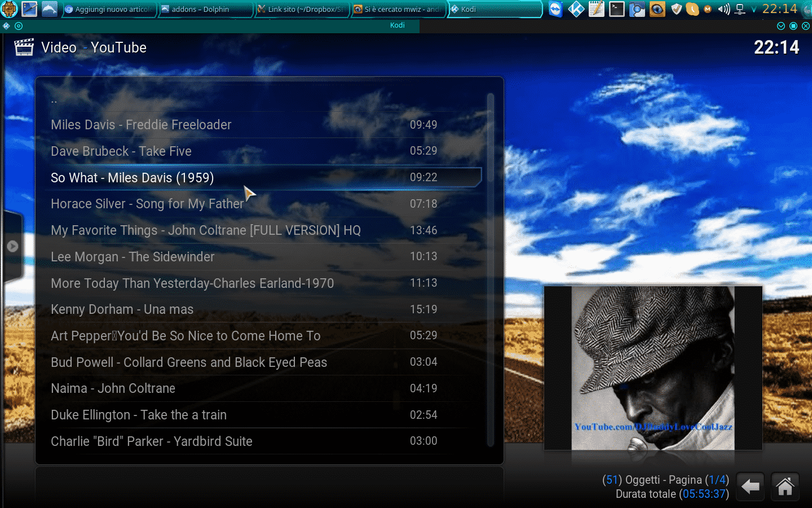Select Art Pepper You'd Be So Nice to Come Home To

pos(259,336)
